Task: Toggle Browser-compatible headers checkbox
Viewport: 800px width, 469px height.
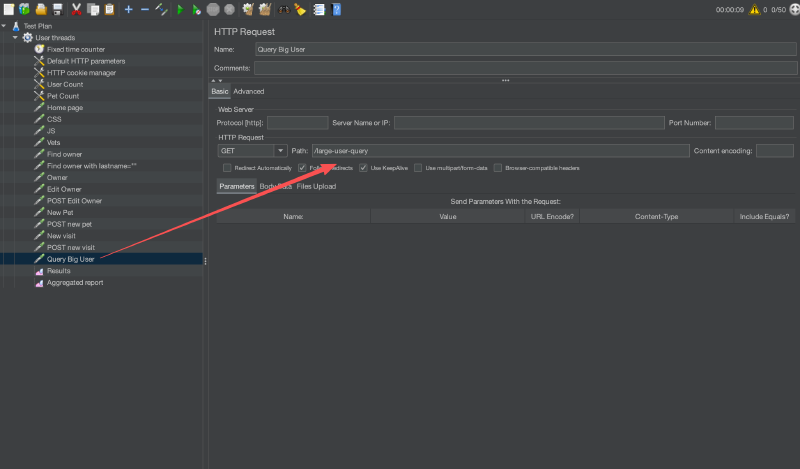Action: (497, 168)
